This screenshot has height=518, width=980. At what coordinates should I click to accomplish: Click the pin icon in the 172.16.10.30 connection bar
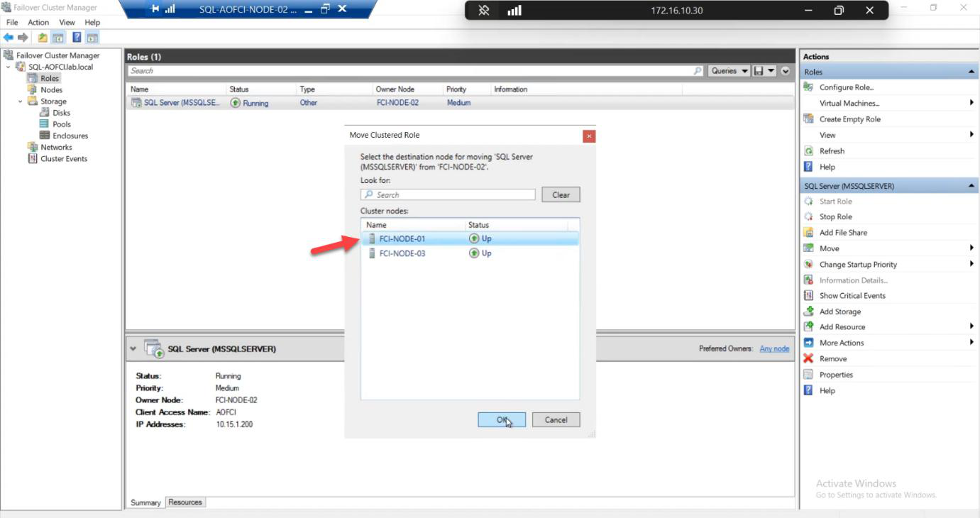point(484,11)
